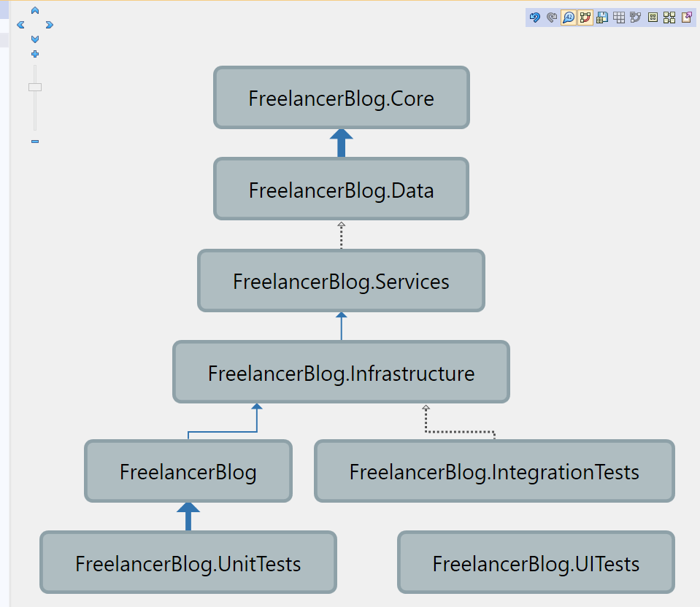Select the FreelancerBlog.UnitTests node
The width and height of the screenshot is (700, 607).
pos(188,562)
